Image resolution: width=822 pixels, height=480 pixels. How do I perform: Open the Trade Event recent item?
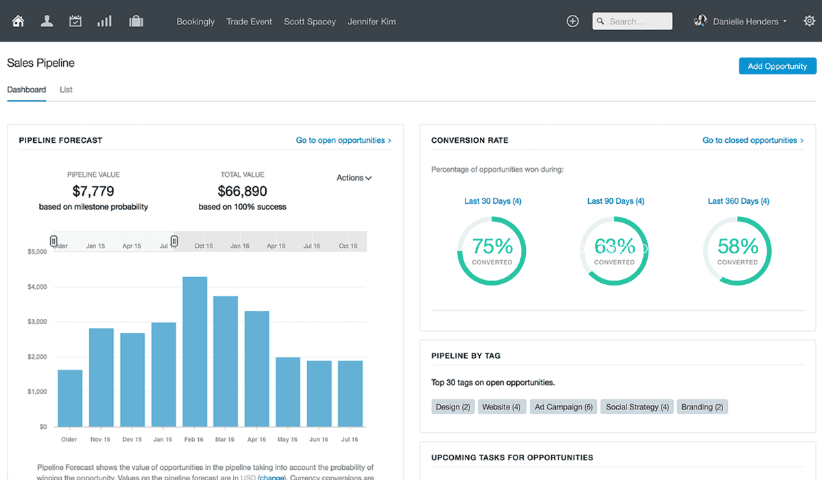pos(249,21)
